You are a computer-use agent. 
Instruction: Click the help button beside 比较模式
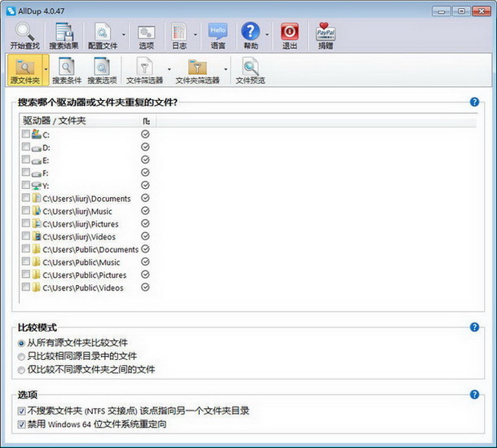474,327
